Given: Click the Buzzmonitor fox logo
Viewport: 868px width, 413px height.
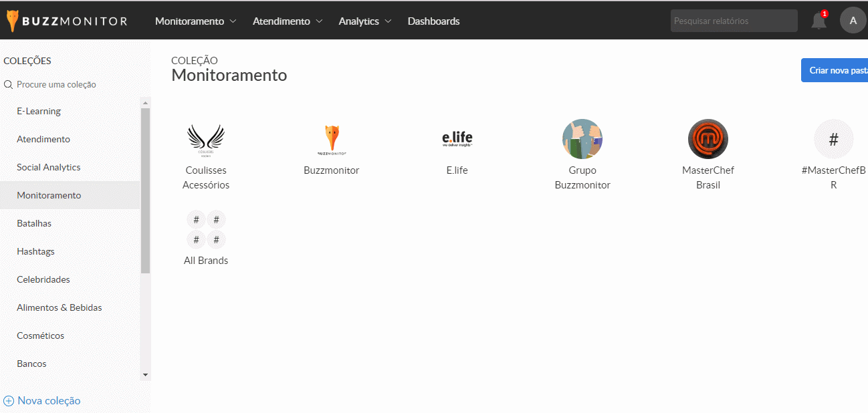Looking at the screenshot, I should [13, 21].
